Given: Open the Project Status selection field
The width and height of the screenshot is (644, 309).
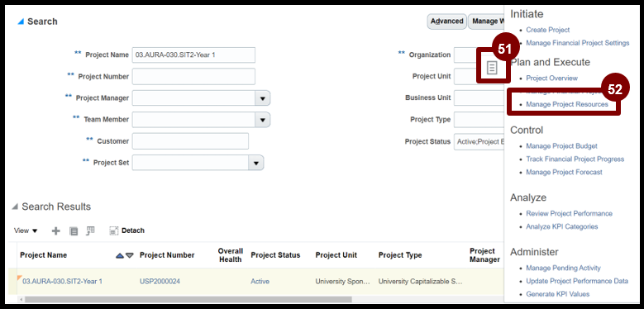Looking at the screenshot, I should tap(479, 141).
